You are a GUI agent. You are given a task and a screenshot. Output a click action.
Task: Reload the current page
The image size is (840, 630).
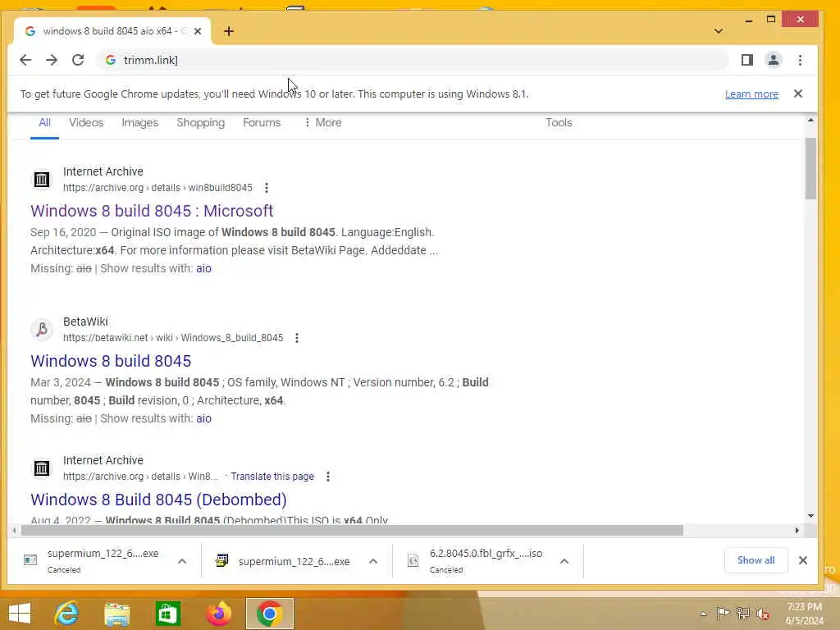78,60
